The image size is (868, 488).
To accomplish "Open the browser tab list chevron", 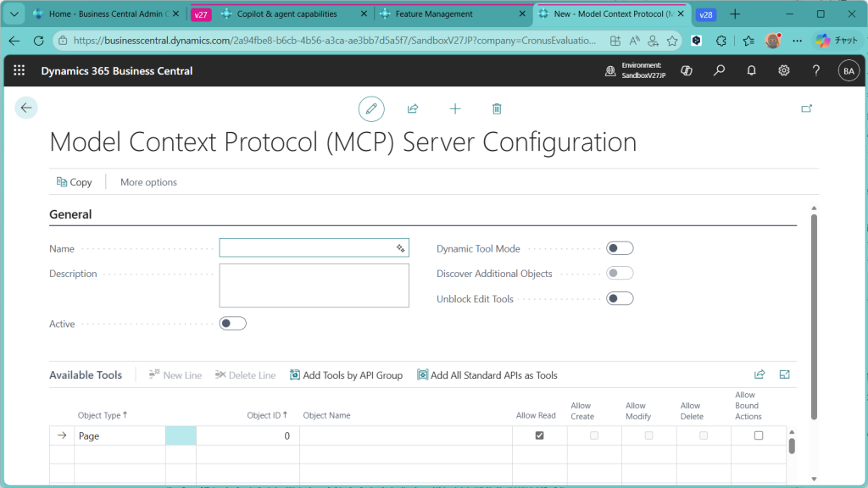I will pos(14,14).
